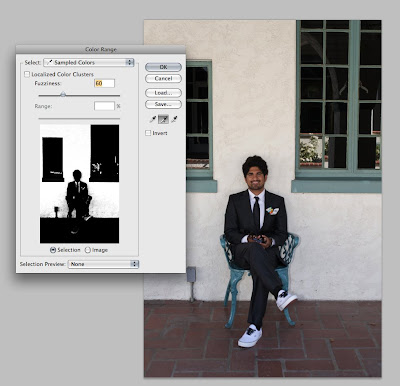
Task: Cancel the Color Range dialog
Action: (x=163, y=79)
